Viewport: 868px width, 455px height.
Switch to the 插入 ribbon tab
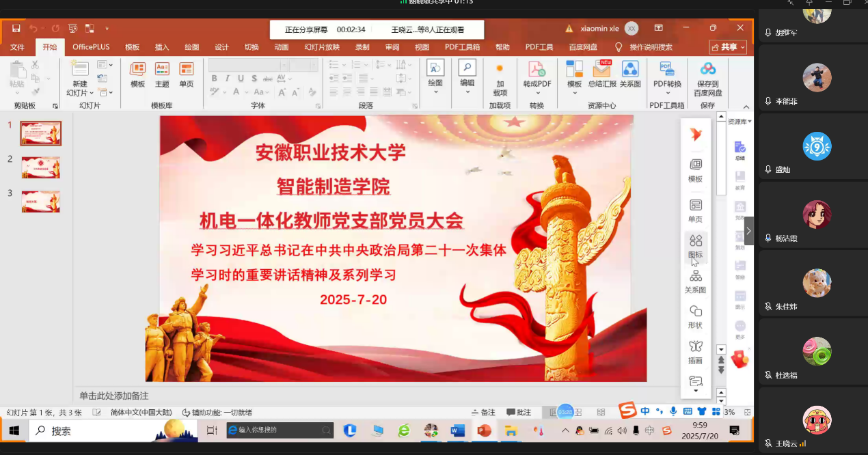[x=162, y=47]
